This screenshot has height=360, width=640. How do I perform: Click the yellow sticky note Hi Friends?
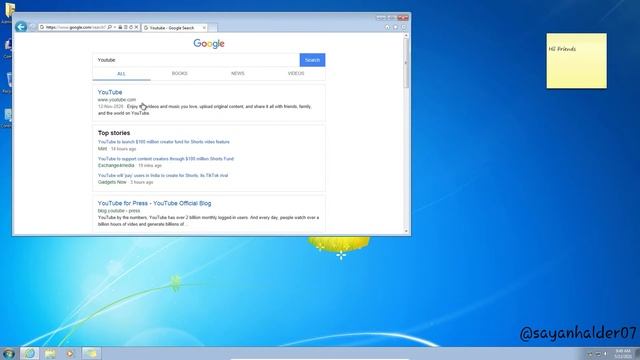pos(576,61)
